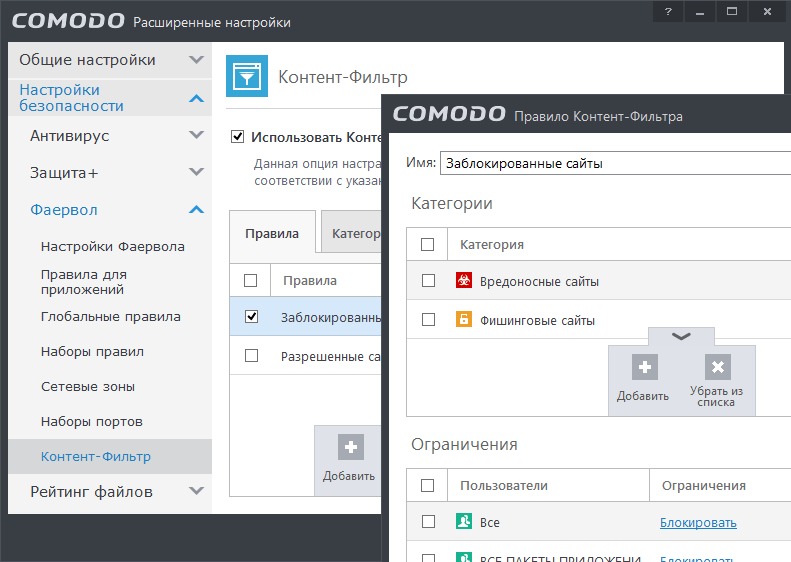Select Вредоносные сайты category row

(599, 280)
